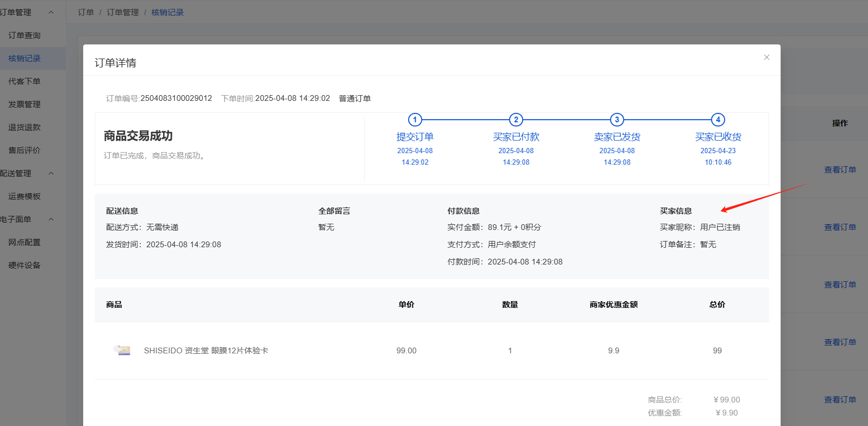Click 商家优惠金额 column header

(614, 305)
